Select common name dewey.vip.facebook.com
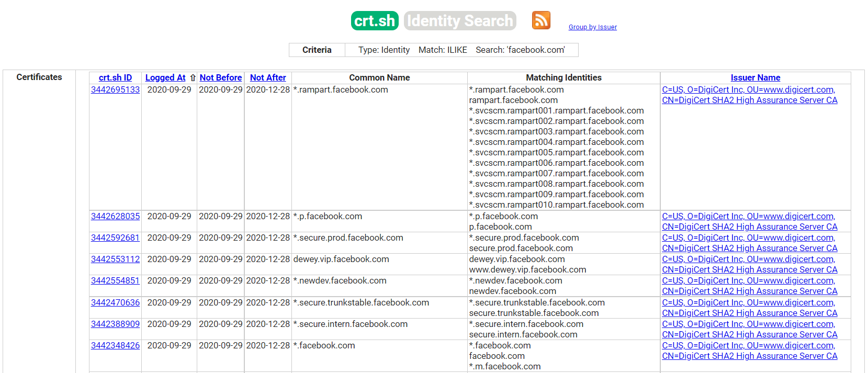Viewport: 868px width, 373px height. [x=341, y=259]
